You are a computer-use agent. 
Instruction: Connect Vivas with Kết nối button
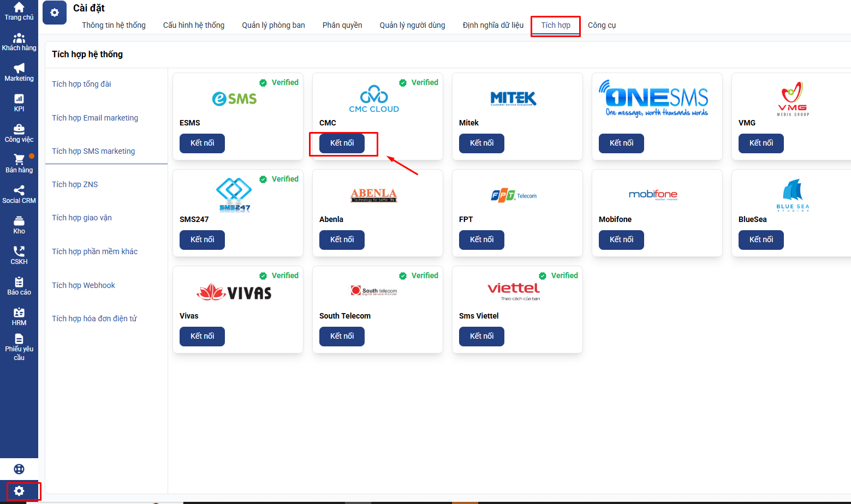(202, 337)
